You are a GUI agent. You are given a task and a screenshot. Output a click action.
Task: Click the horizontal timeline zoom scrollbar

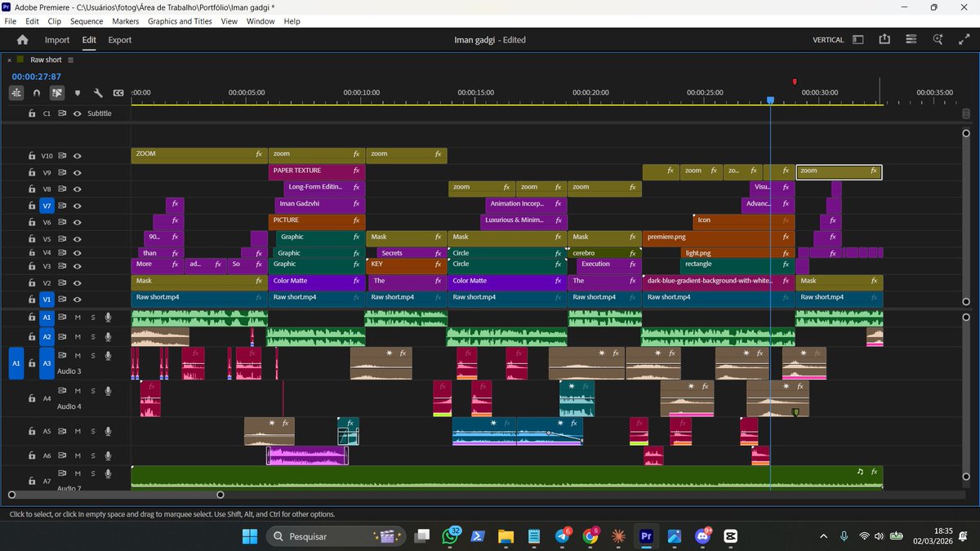pyautogui.click(x=116, y=495)
